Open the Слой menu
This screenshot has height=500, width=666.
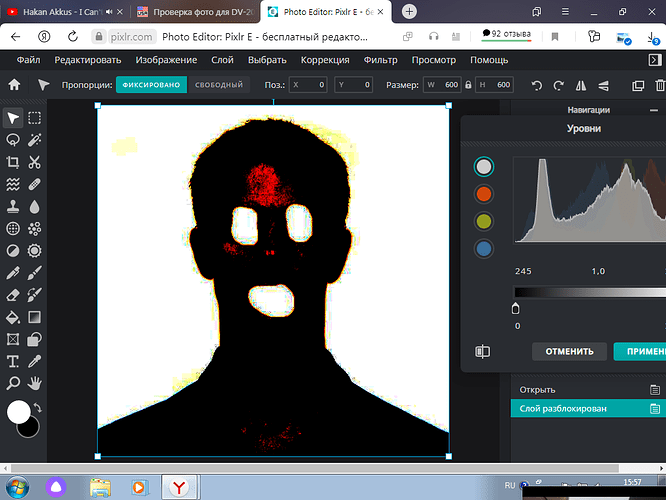click(x=222, y=60)
